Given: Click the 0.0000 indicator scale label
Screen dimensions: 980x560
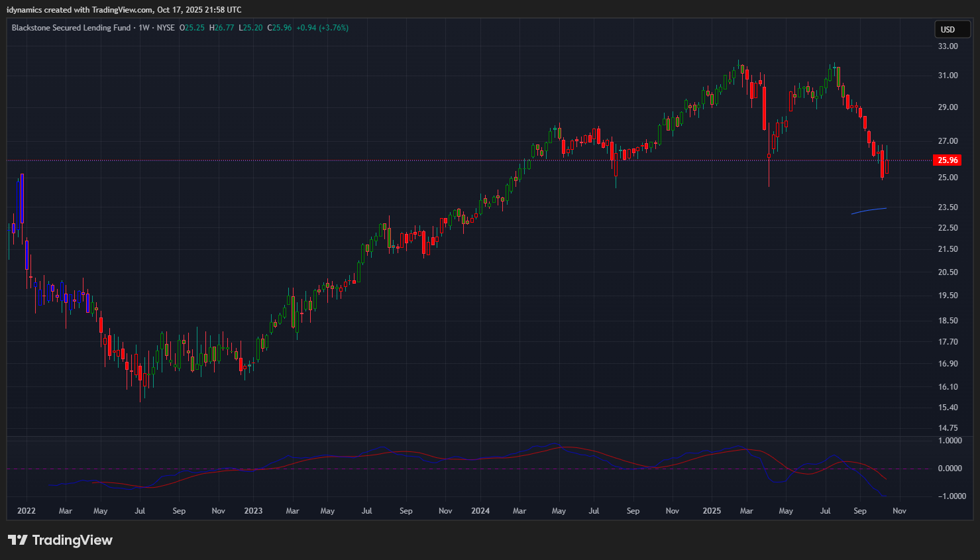Looking at the screenshot, I should [950, 469].
